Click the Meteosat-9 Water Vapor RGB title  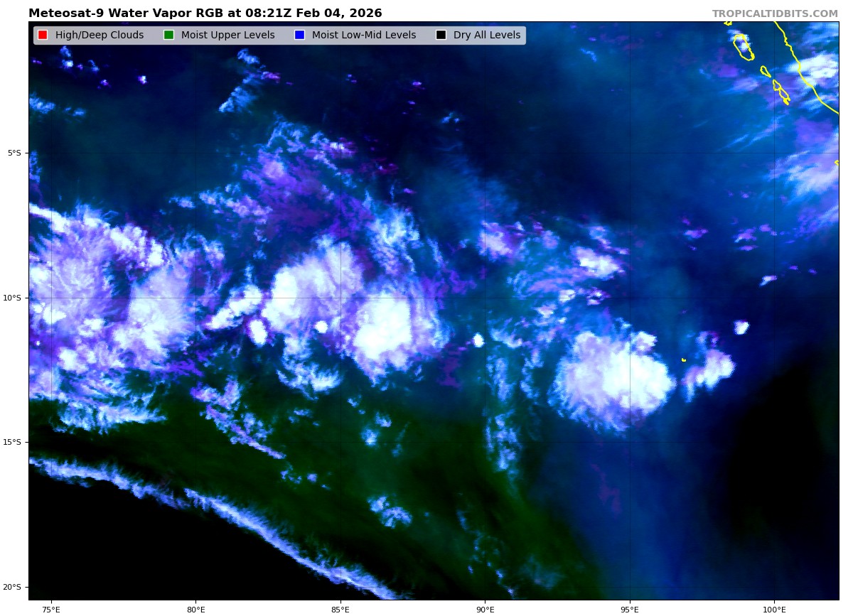point(205,13)
